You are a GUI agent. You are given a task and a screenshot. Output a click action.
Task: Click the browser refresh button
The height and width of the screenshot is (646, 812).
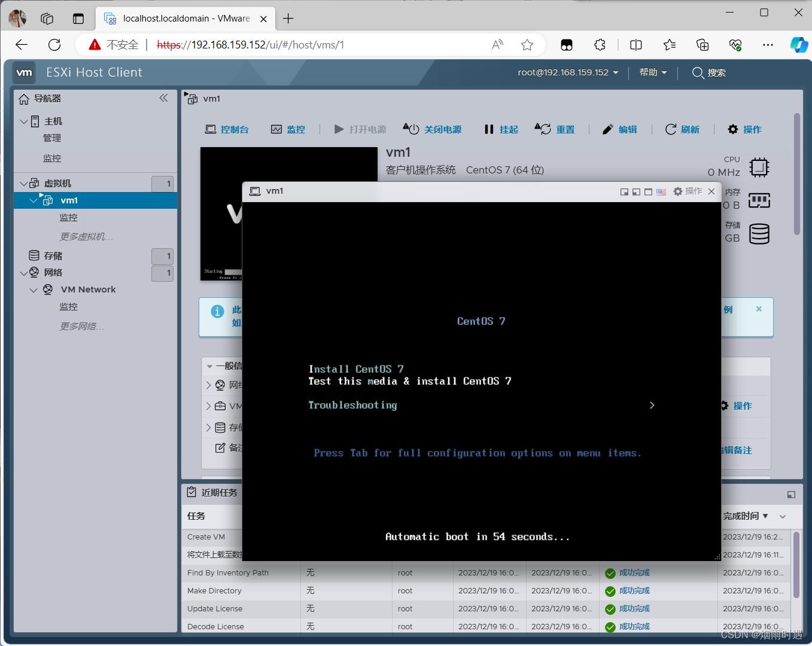tap(54, 45)
